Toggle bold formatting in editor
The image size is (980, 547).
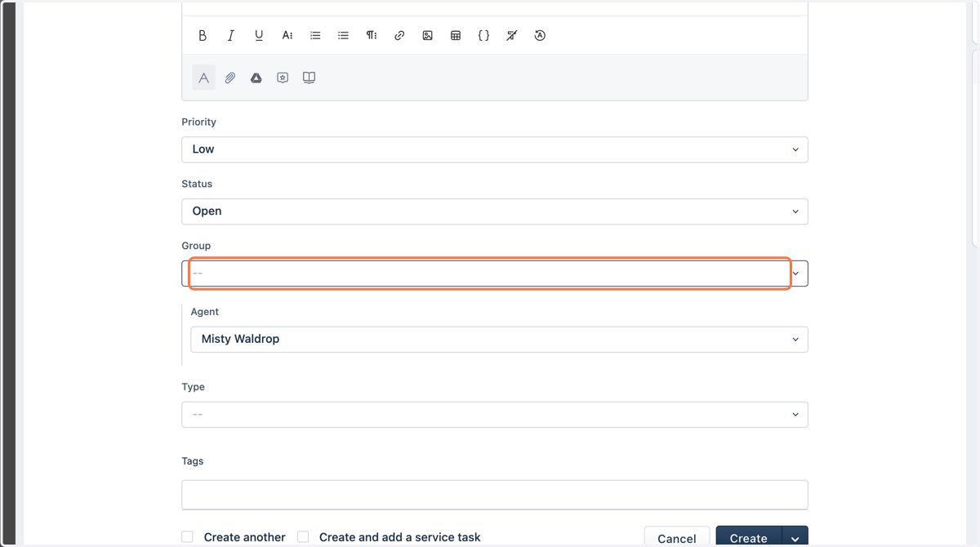[x=203, y=36]
